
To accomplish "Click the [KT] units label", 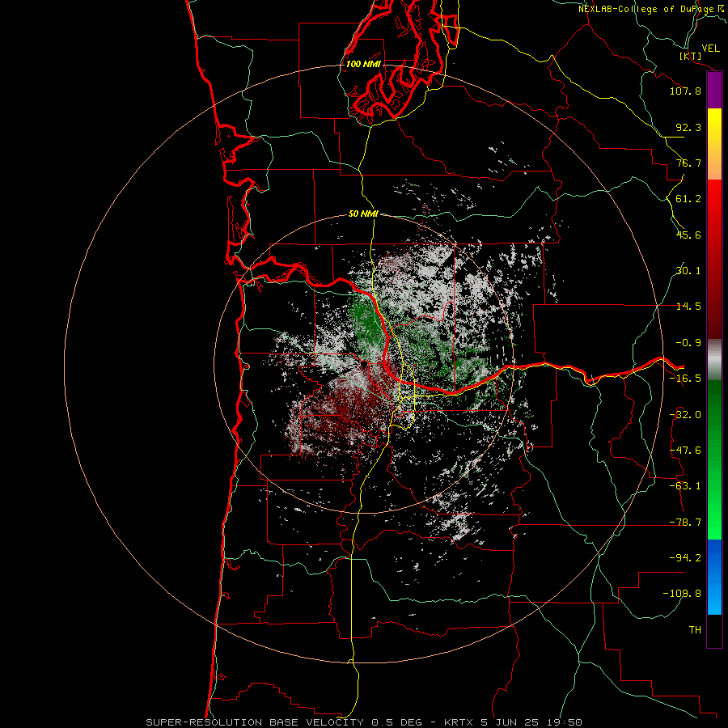I will [691, 56].
